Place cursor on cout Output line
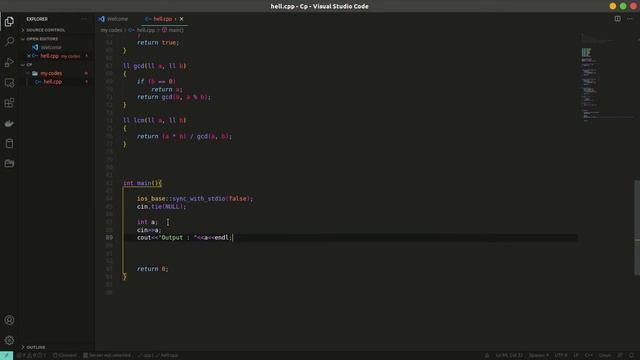The width and height of the screenshot is (640, 360). [185, 238]
